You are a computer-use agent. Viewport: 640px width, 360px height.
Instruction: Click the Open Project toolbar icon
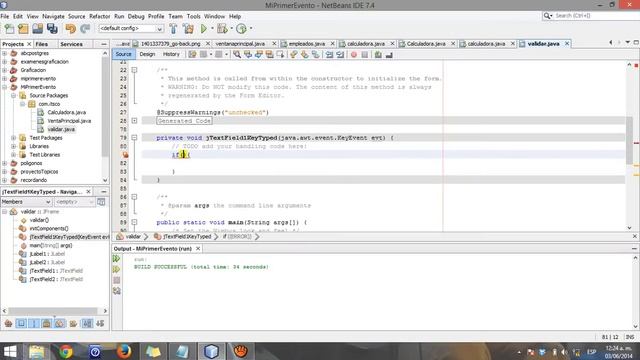click(38, 29)
